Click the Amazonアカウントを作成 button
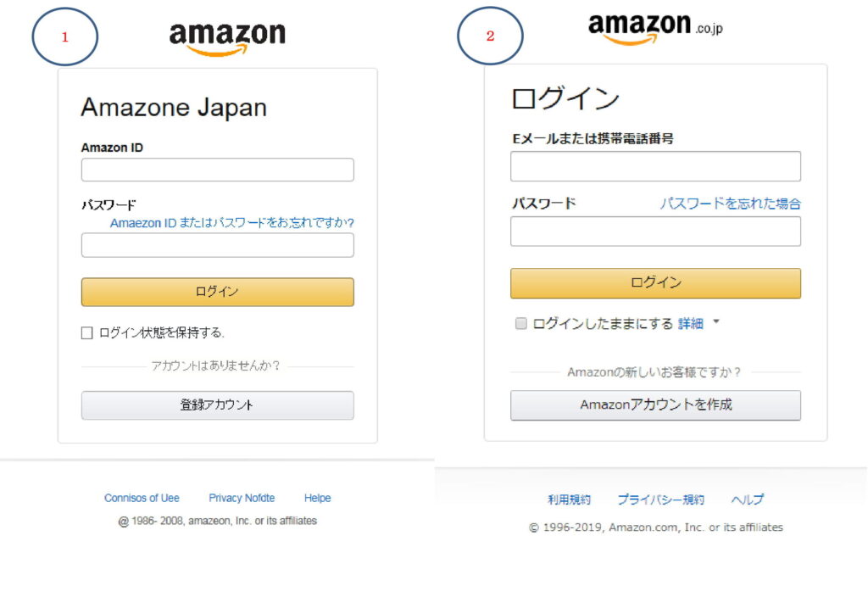 (655, 405)
